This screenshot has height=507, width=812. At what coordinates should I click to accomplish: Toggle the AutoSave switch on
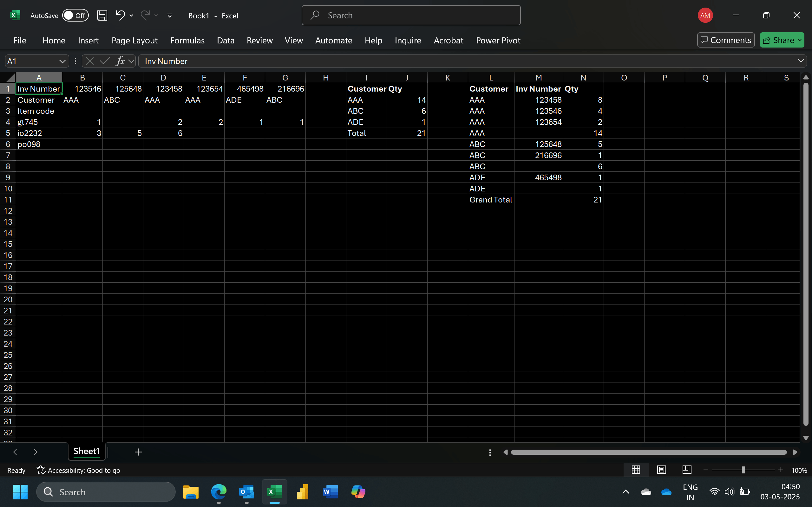click(x=75, y=16)
